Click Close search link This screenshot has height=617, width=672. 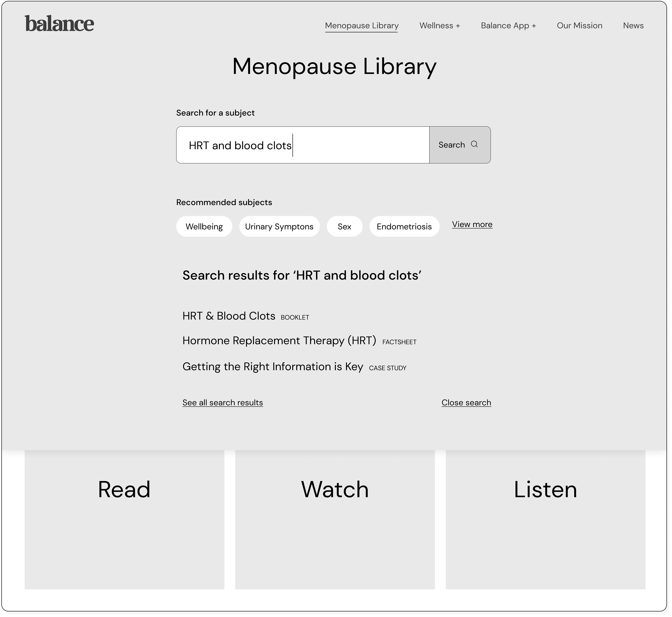[466, 403]
